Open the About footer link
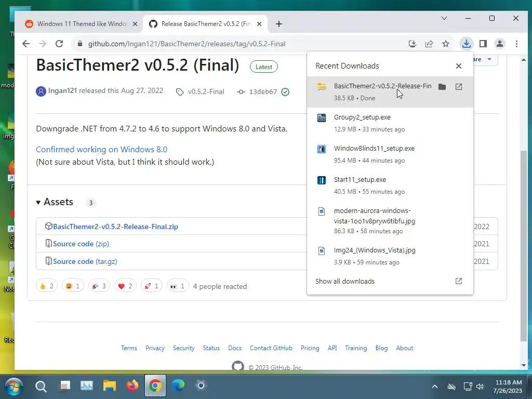The height and width of the screenshot is (399, 532). pos(404,348)
